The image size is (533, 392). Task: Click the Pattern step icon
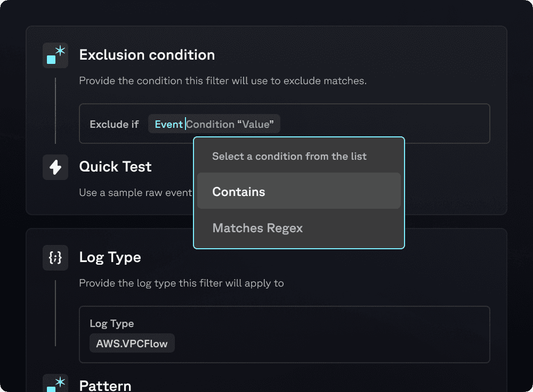(55, 384)
